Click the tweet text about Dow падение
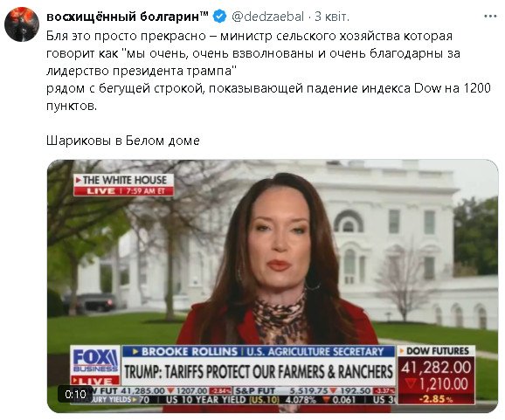Image resolution: width=505 pixels, height=420 pixels. pyautogui.click(x=268, y=97)
